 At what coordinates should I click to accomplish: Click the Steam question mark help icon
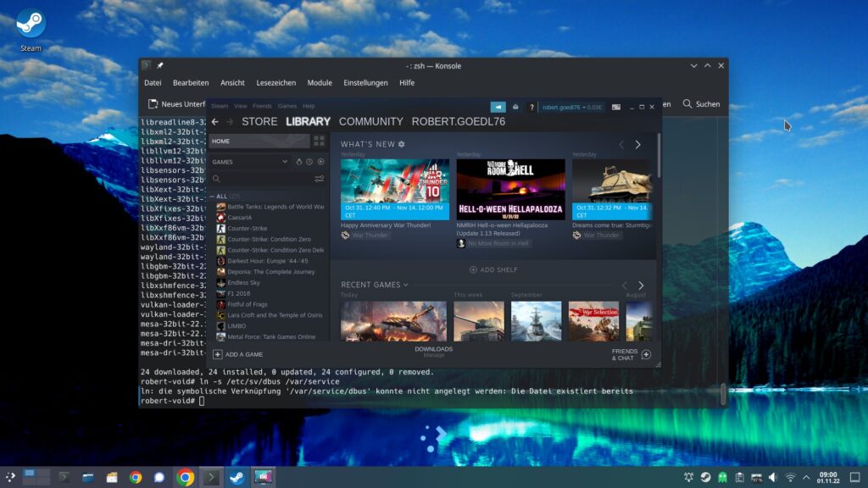pyautogui.click(x=532, y=108)
